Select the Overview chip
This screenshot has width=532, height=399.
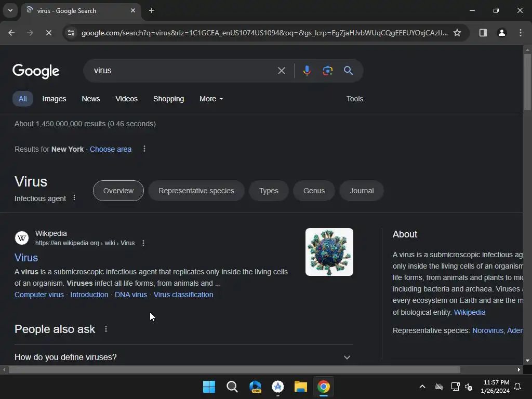(x=118, y=191)
